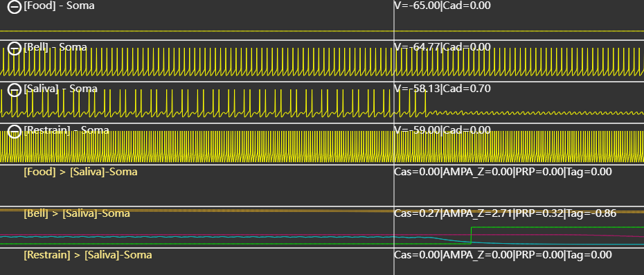The height and width of the screenshot is (275, 644).
Task: Click the V=-58.13 Cad=0.70 Saliva readout
Action: pyautogui.click(x=442, y=89)
